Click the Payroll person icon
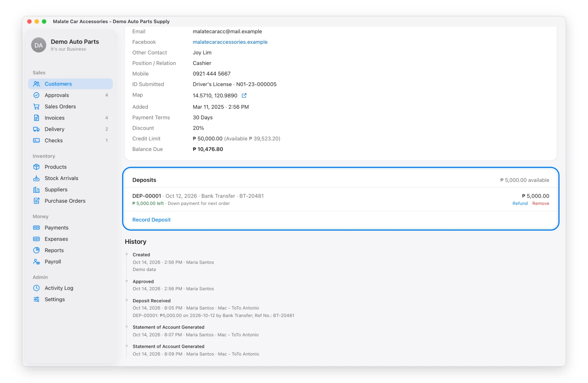588x383 pixels. 36,262
